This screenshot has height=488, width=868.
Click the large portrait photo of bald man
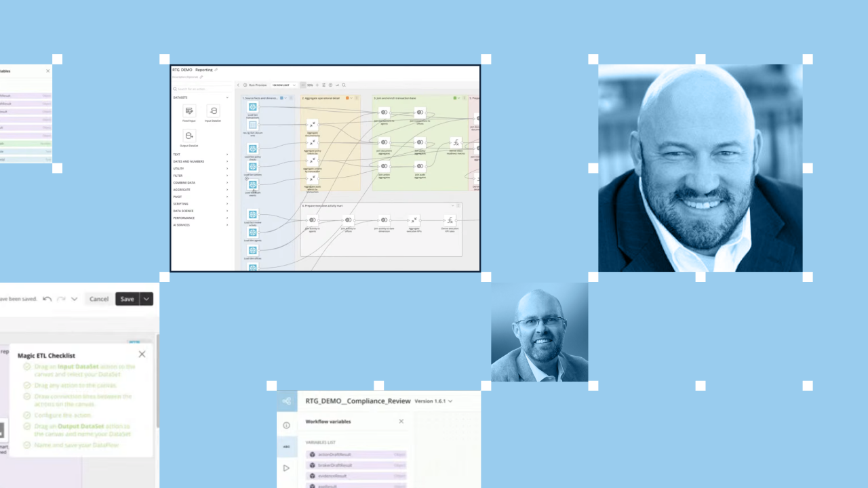pos(700,168)
